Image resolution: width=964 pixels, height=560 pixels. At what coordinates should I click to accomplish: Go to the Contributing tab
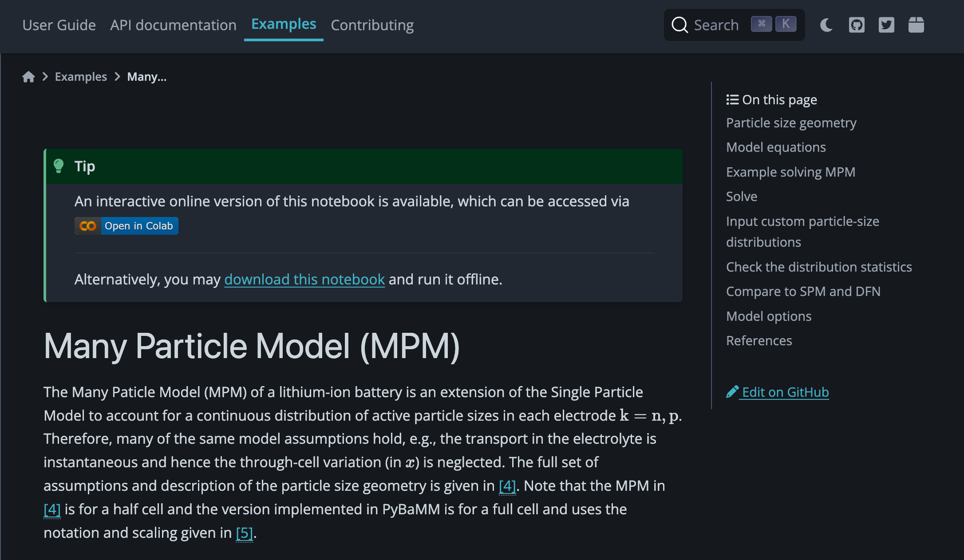coord(372,25)
